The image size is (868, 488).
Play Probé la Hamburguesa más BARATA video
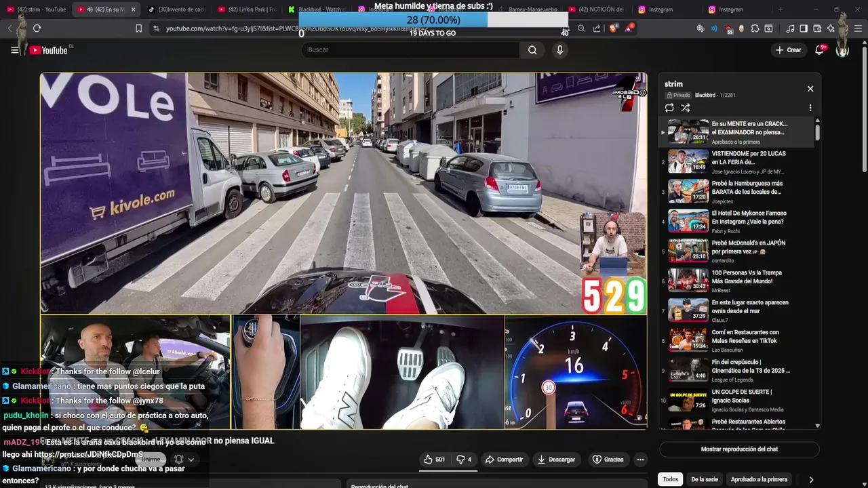738,192
